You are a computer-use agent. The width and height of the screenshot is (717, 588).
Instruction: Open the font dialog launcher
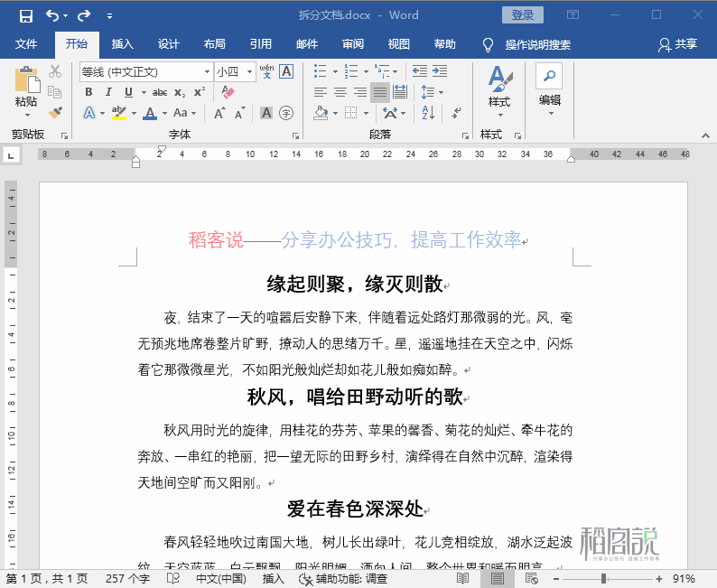click(296, 135)
